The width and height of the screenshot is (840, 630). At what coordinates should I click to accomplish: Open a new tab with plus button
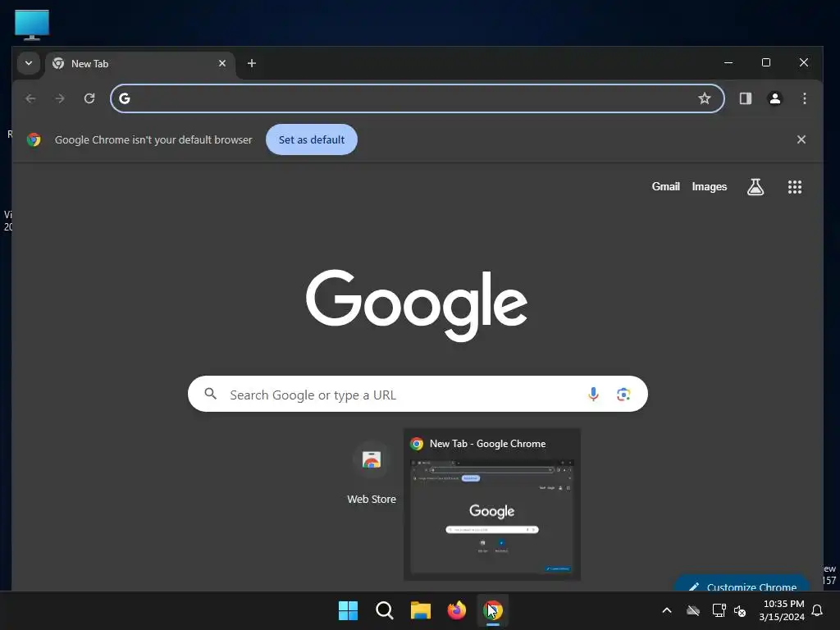[251, 63]
